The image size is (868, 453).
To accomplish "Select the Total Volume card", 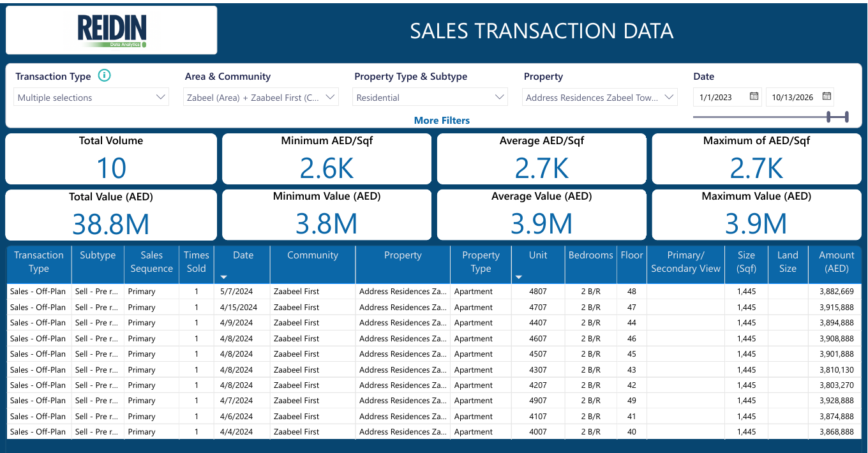I will [x=111, y=159].
